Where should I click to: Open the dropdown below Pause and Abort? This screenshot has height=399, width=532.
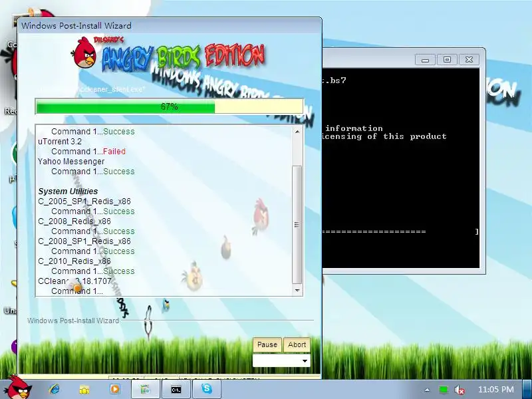[x=281, y=360]
